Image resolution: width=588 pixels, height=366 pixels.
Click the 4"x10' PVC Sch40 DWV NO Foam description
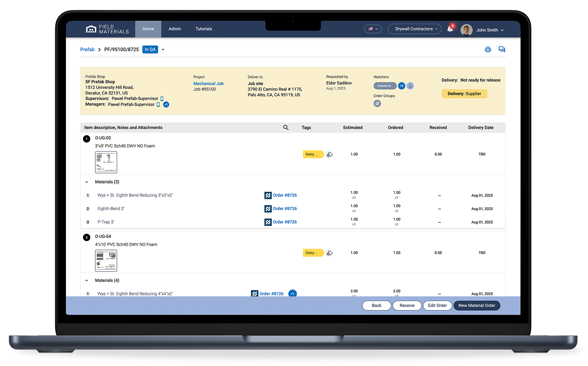tap(126, 244)
